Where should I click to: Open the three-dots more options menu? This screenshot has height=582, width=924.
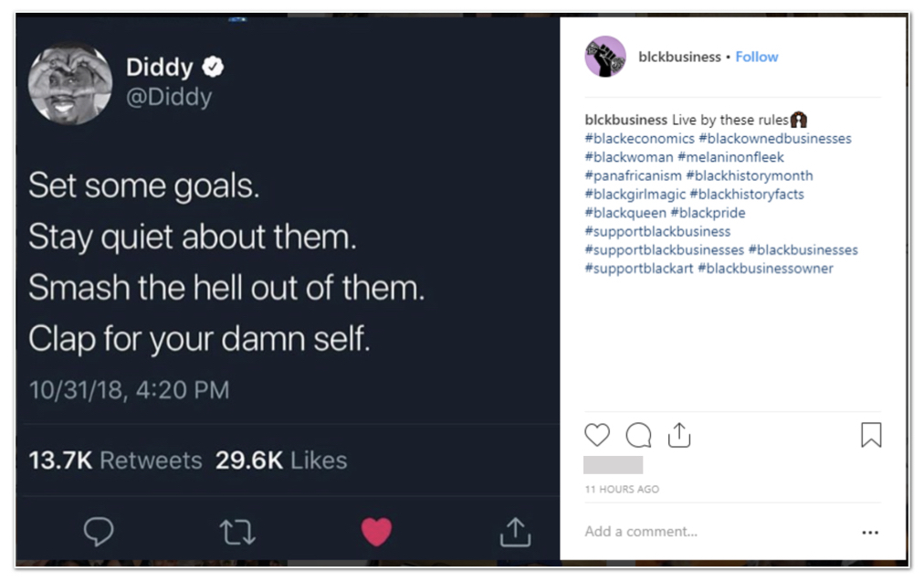[870, 532]
